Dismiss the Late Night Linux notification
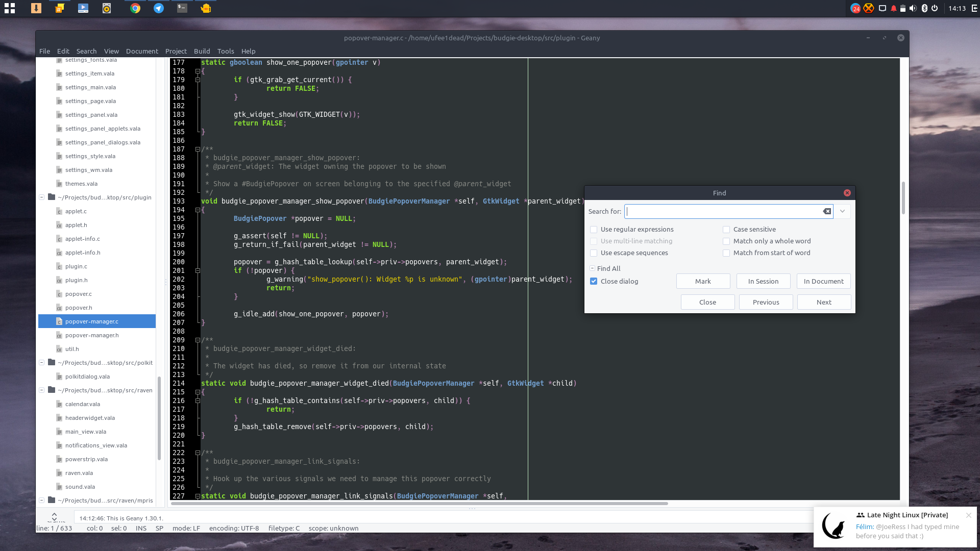The width and height of the screenshot is (980, 551). tap(968, 515)
